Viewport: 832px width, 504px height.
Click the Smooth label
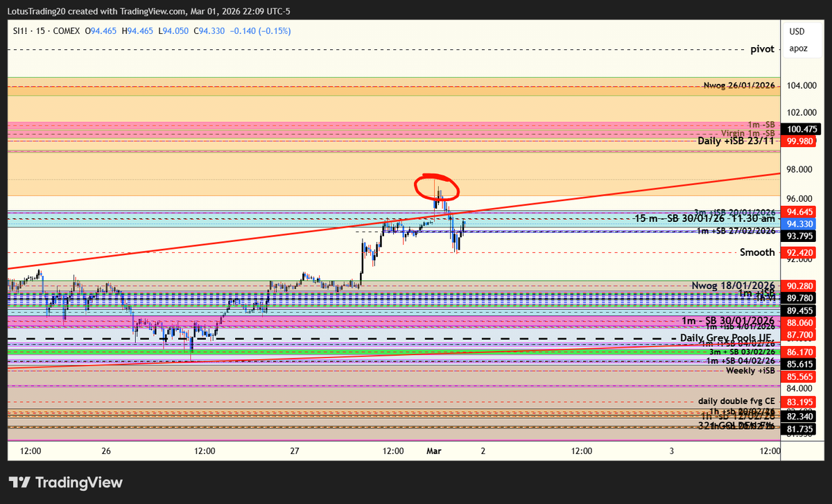tap(757, 252)
